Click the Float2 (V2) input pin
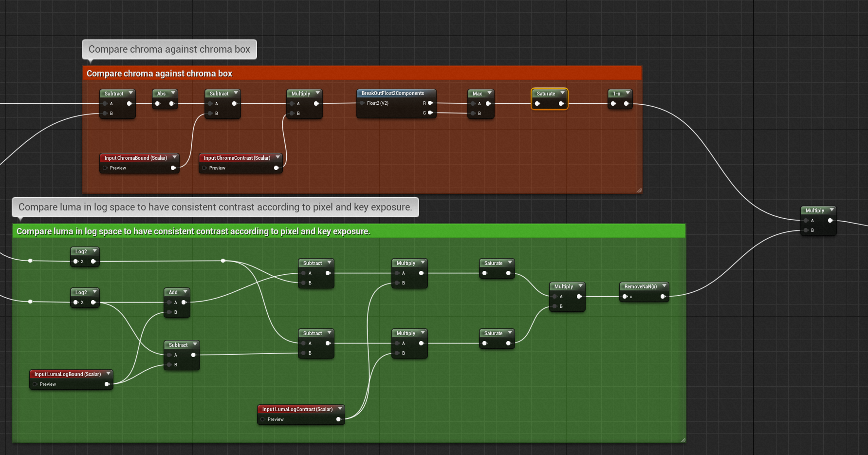The width and height of the screenshot is (868, 455). 362,103
